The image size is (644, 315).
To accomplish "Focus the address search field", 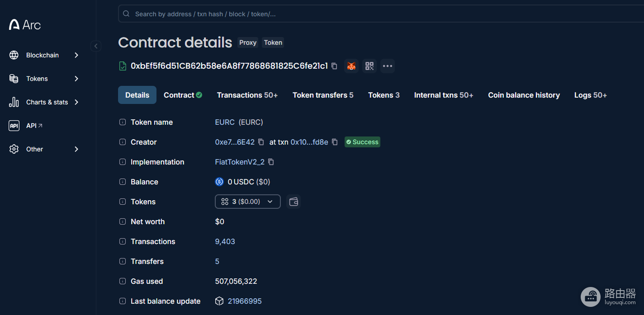I will [381, 14].
